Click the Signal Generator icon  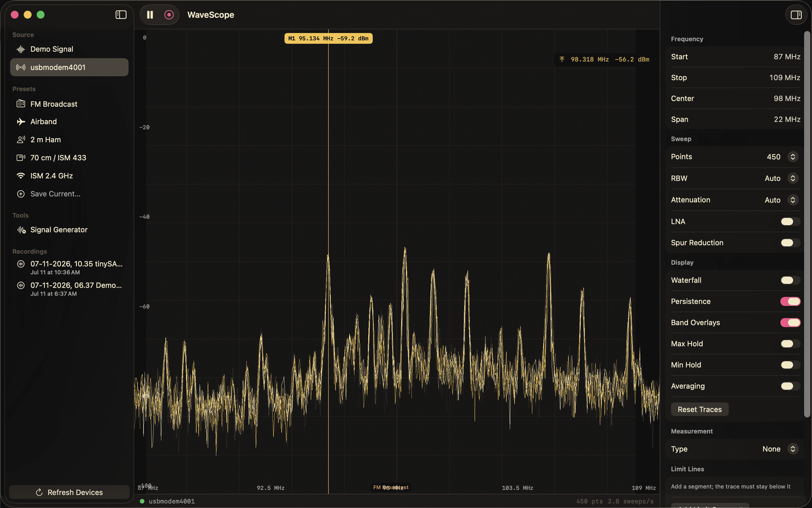pos(21,230)
